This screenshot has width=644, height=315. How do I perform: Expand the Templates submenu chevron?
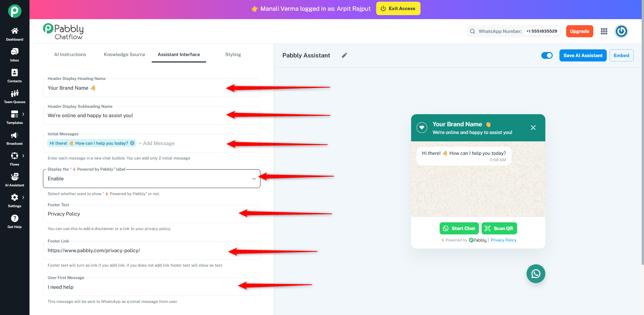tap(23, 114)
